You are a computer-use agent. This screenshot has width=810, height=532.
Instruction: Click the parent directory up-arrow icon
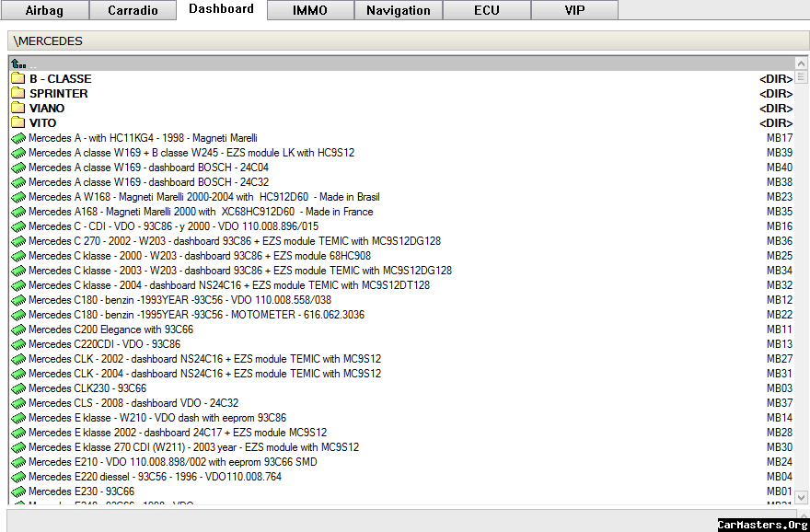pos(18,64)
